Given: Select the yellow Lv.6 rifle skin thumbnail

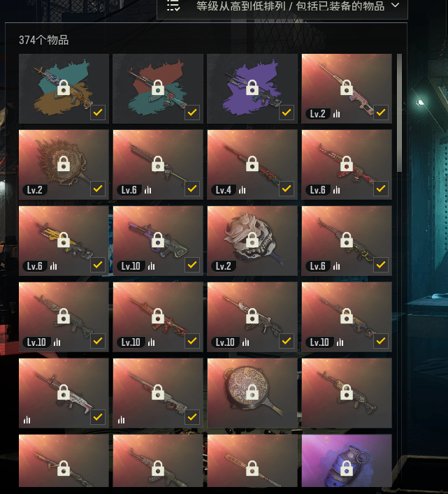Looking at the screenshot, I should (x=64, y=240).
